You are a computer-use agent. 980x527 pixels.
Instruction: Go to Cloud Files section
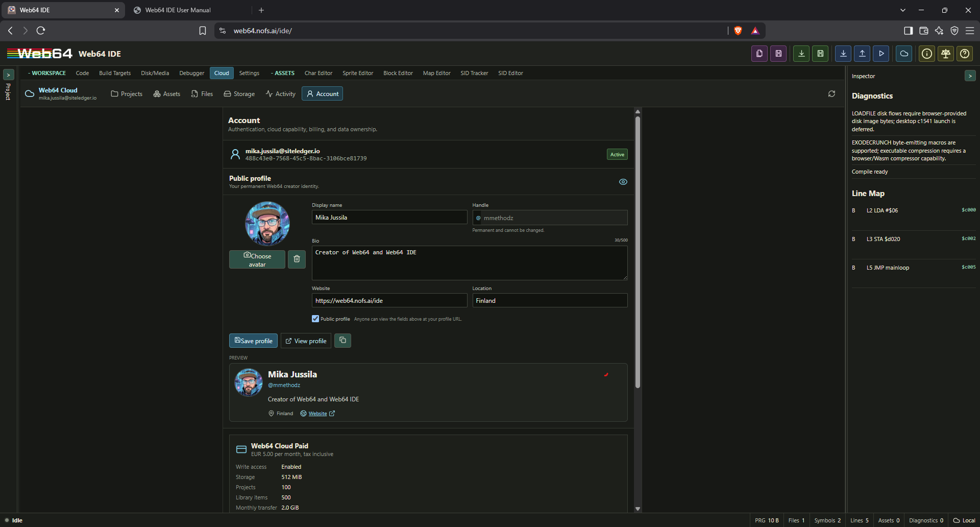point(202,94)
